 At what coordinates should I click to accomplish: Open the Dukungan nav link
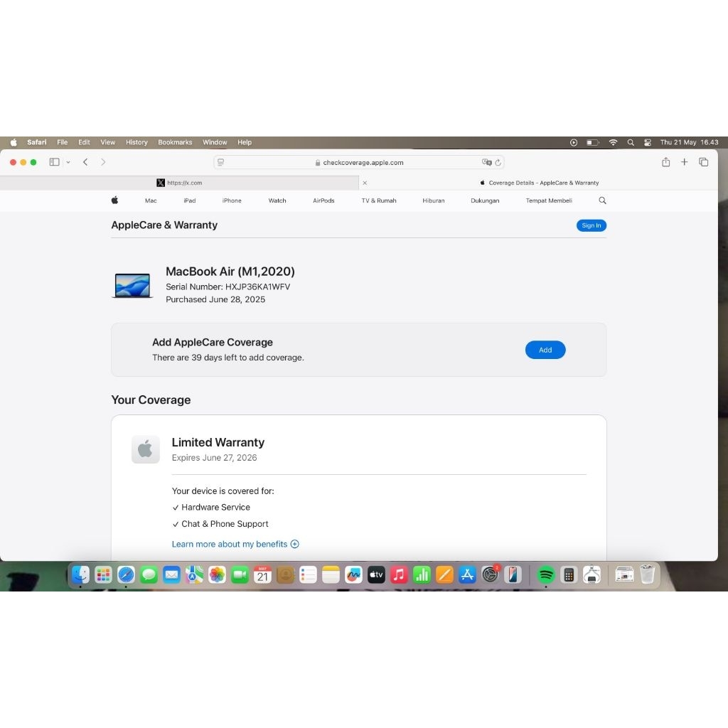tap(485, 200)
